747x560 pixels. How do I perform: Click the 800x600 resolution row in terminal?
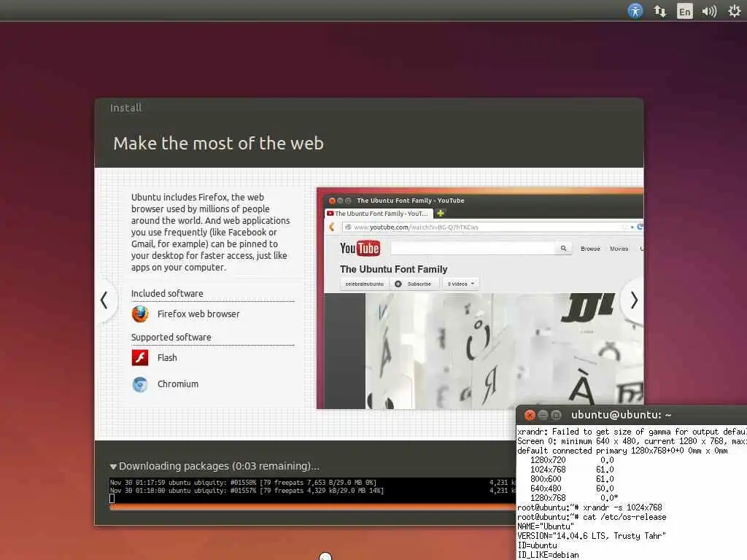(x=572, y=479)
